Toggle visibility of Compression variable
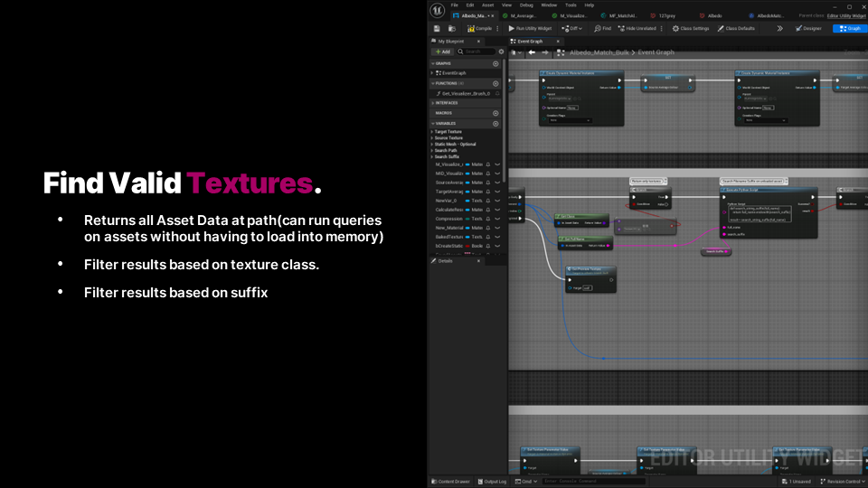 point(497,219)
